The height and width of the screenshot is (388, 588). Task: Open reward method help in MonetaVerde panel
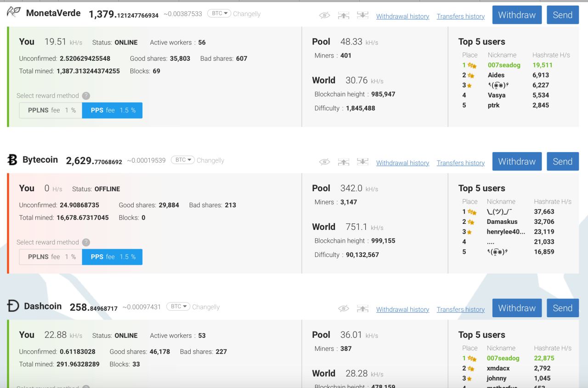click(86, 96)
